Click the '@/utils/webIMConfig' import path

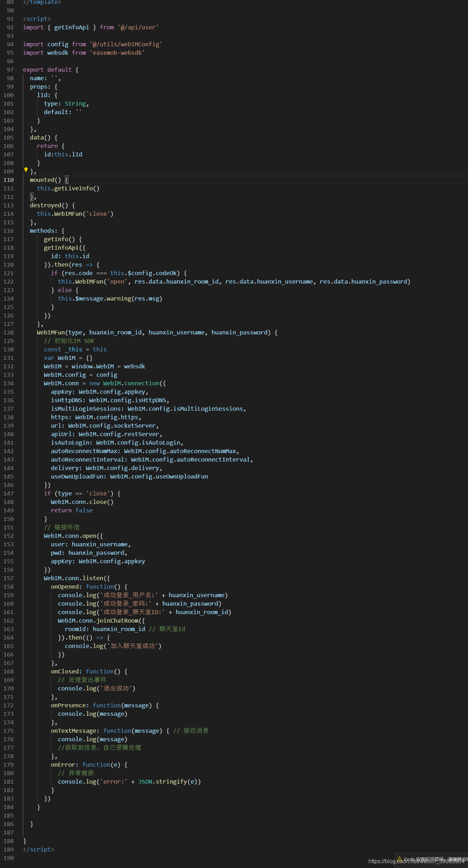click(x=126, y=44)
